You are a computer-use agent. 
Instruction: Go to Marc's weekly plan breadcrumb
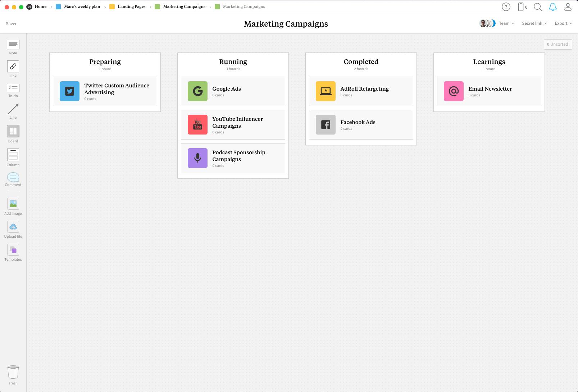click(82, 6)
